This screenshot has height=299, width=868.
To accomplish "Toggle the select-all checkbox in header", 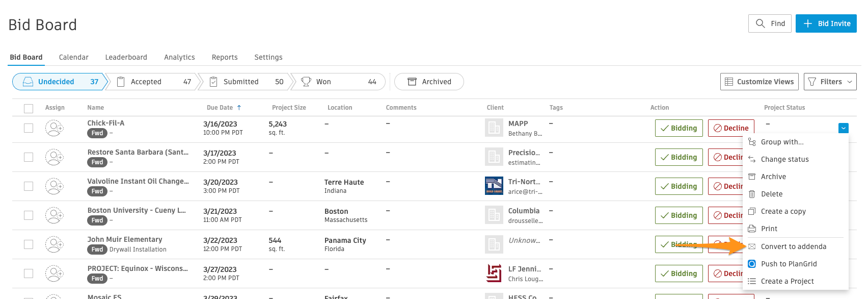I will click(29, 108).
